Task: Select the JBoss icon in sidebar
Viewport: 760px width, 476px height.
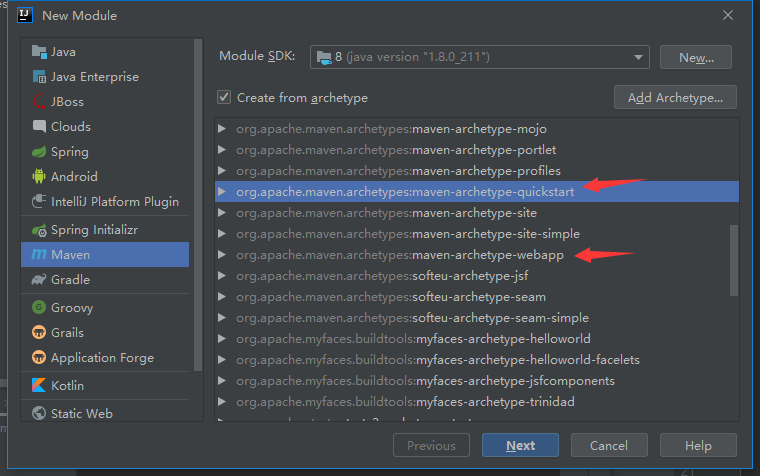Action: click(39, 102)
